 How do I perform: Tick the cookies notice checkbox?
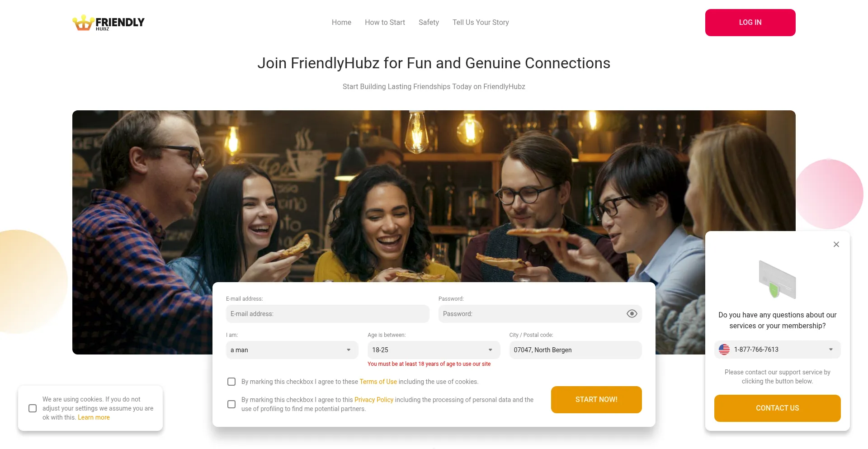[33, 408]
